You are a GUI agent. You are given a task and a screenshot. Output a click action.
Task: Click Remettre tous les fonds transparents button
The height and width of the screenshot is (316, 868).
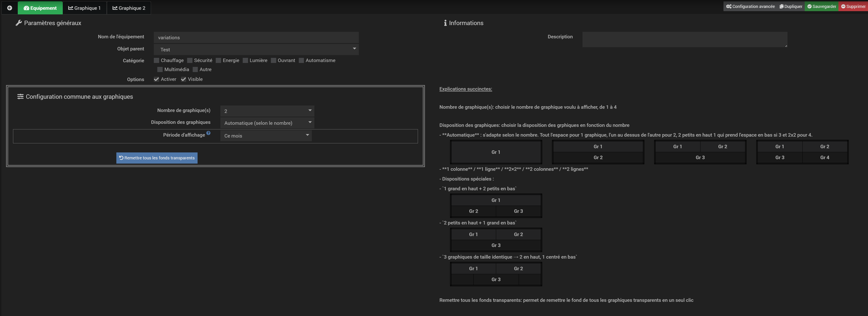tap(157, 158)
